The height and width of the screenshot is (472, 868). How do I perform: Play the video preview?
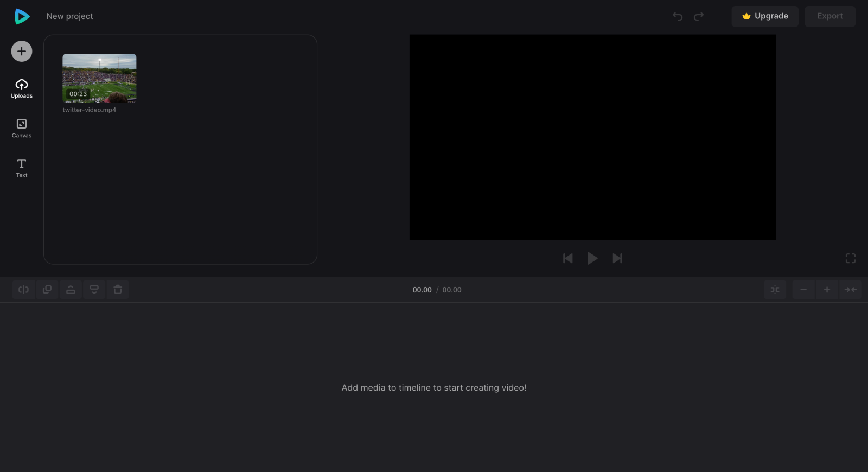click(x=592, y=258)
